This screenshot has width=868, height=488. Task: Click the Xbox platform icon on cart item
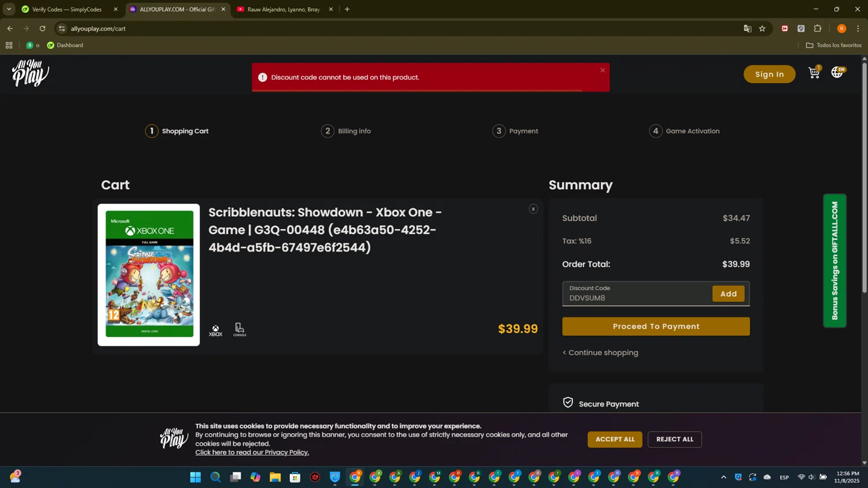point(215,330)
